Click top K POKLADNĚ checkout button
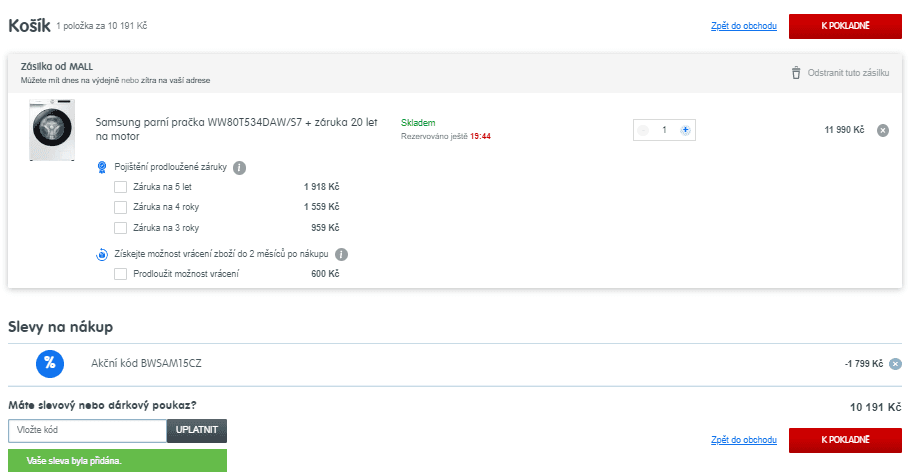Screen dimensions: 911x472 tap(845, 26)
